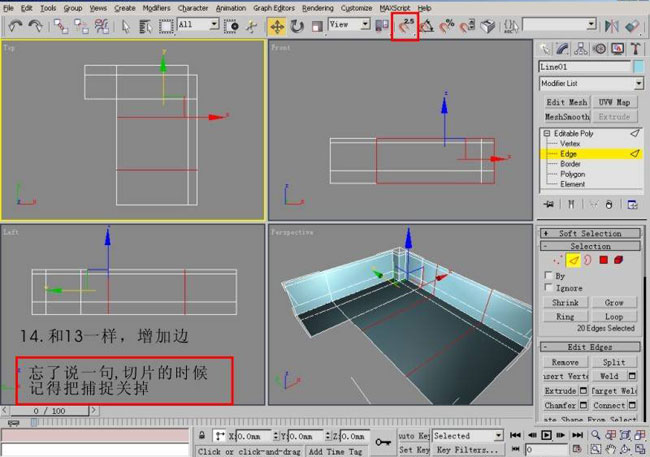Open the key mode Selected dropdown

pos(467,436)
